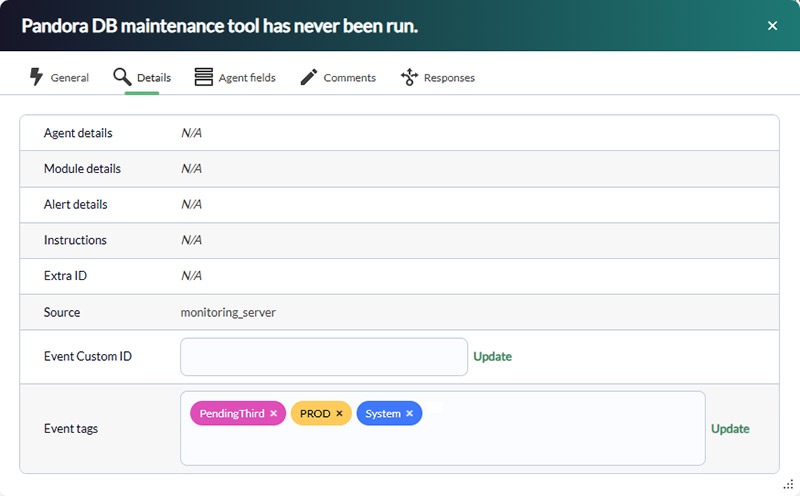Remove the PROD tag
This screenshot has height=496, width=800.
339,413
